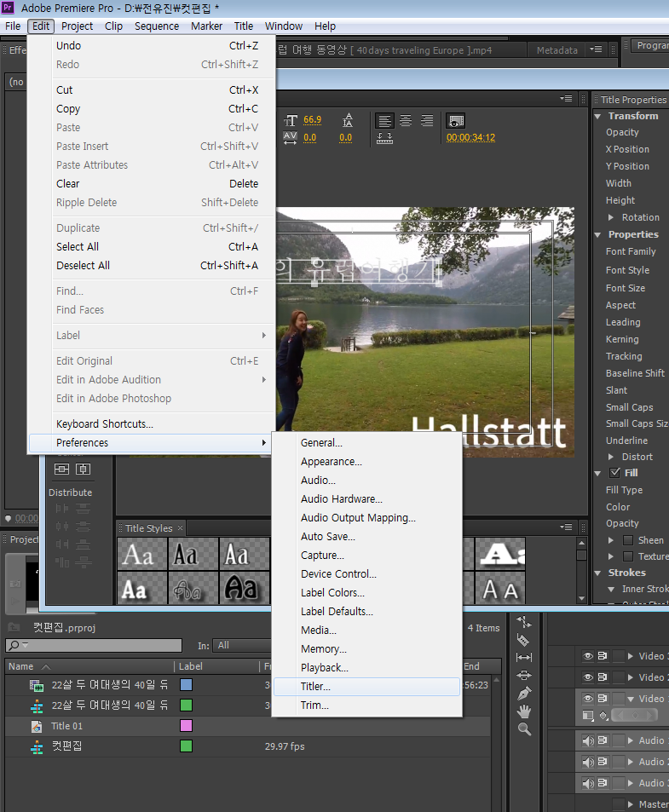Expand the Distort property
This screenshot has width=669, height=812.
tap(611, 457)
